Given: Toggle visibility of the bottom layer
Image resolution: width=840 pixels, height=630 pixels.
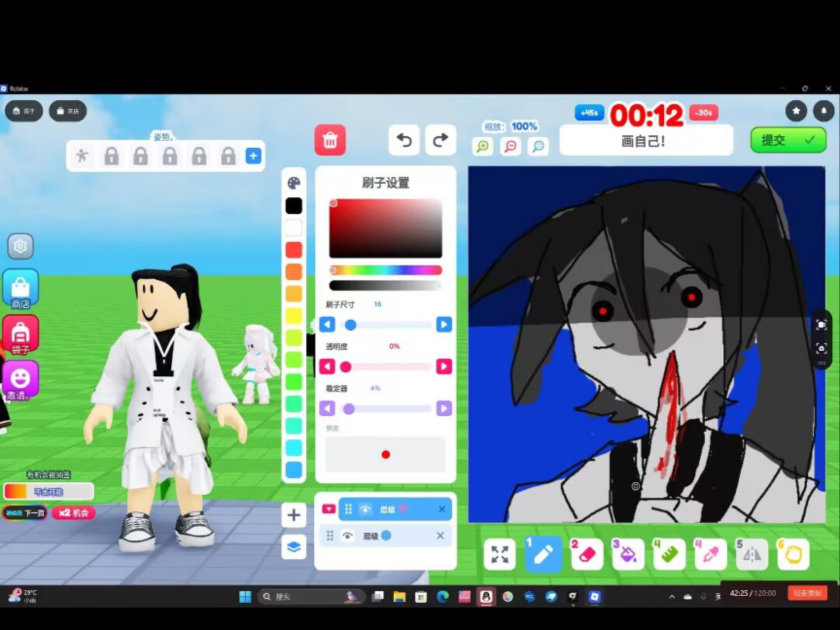Looking at the screenshot, I should coord(347,536).
